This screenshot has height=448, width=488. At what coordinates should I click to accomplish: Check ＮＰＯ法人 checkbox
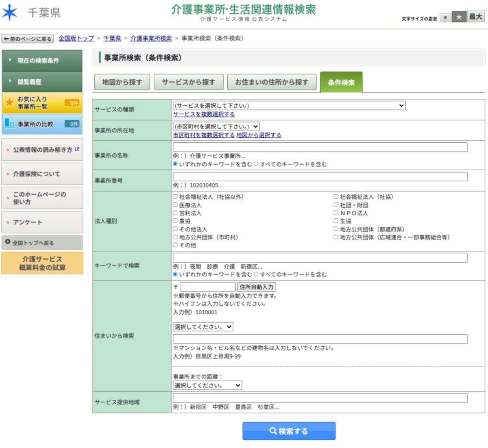coord(336,213)
